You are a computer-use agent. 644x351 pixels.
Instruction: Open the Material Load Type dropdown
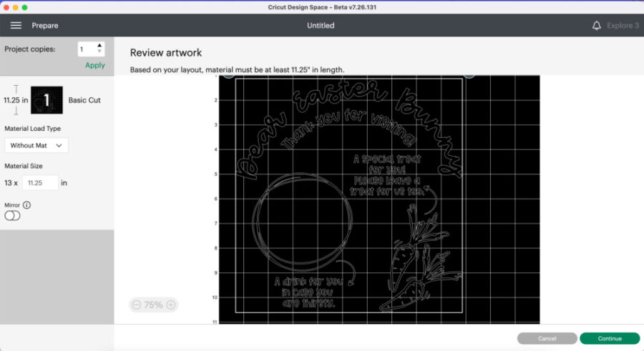click(36, 145)
